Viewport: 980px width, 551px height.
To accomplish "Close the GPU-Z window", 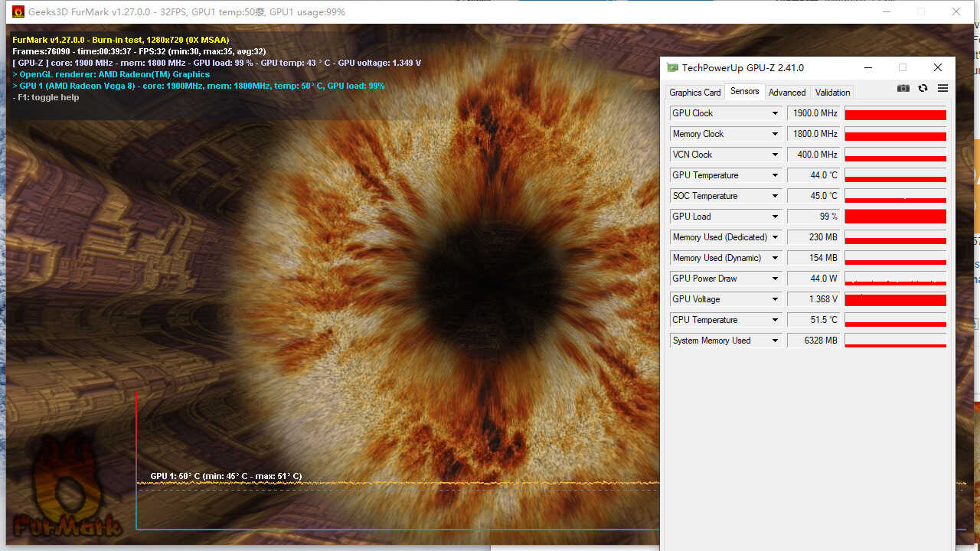I will [938, 67].
